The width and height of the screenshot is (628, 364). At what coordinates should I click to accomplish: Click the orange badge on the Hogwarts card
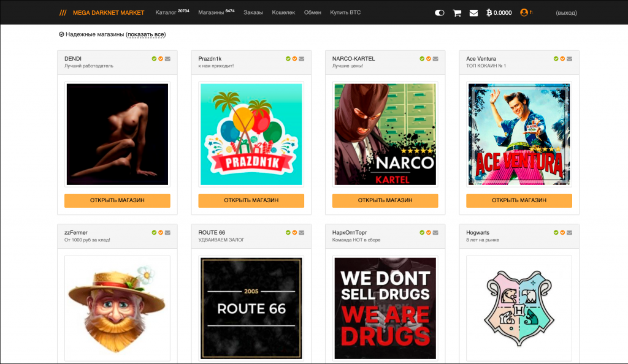tap(562, 233)
